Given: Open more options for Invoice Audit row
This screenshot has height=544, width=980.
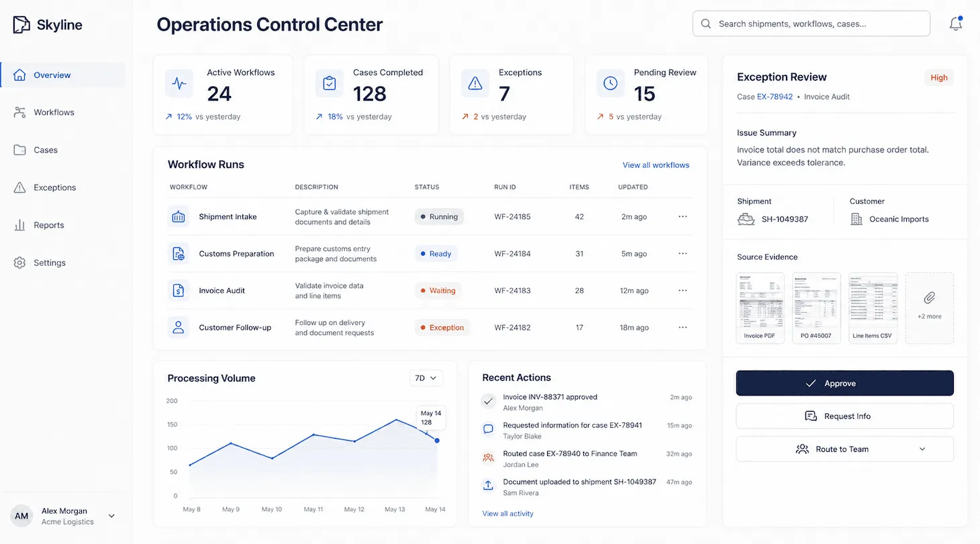Looking at the screenshot, I should (683, 291).
